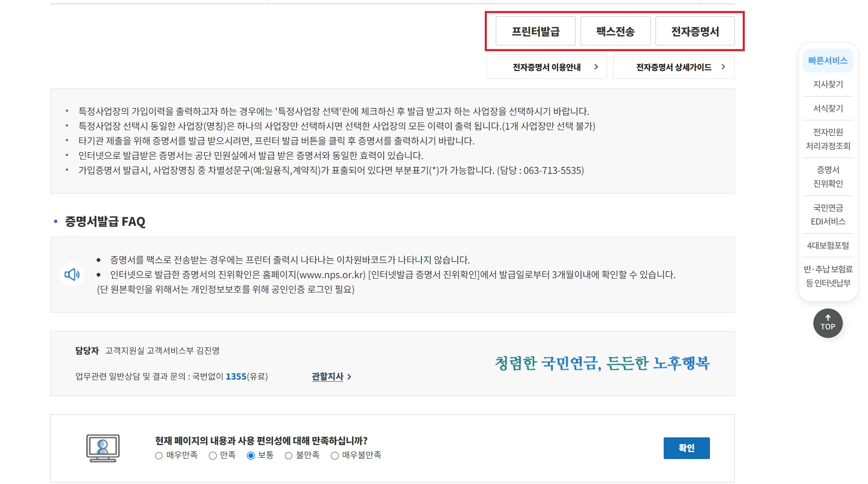Open 지사찾기 in quick service menu
Image resolution: width=868 pixels, height=484 pixels.
tap(828, 84)
